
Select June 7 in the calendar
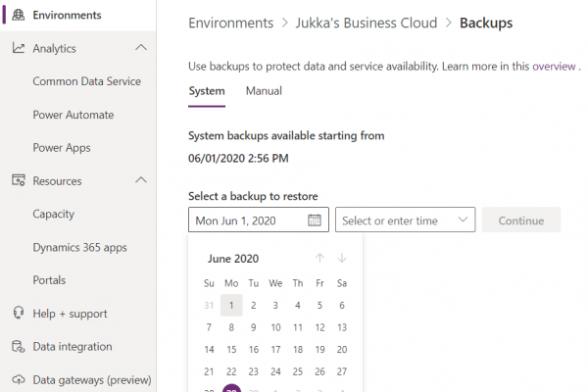[x=209, y=327]
